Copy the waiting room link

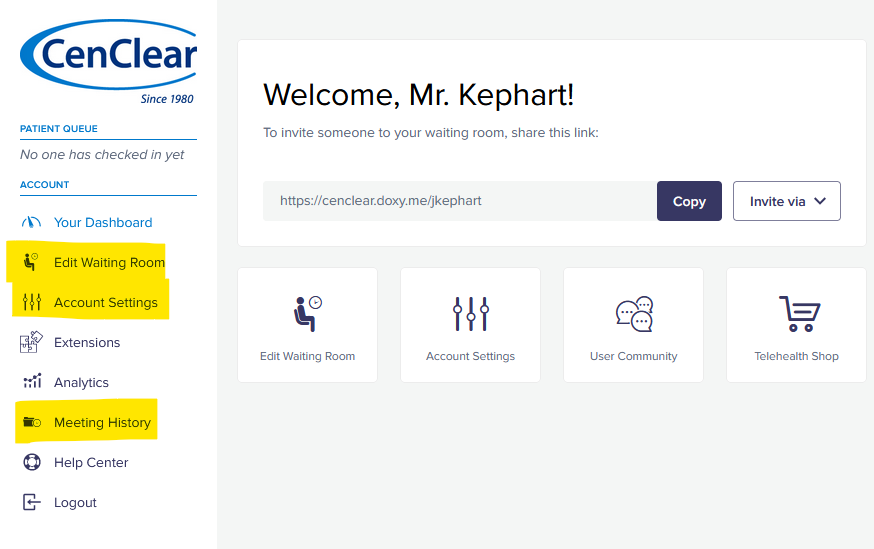click(689, 201)
